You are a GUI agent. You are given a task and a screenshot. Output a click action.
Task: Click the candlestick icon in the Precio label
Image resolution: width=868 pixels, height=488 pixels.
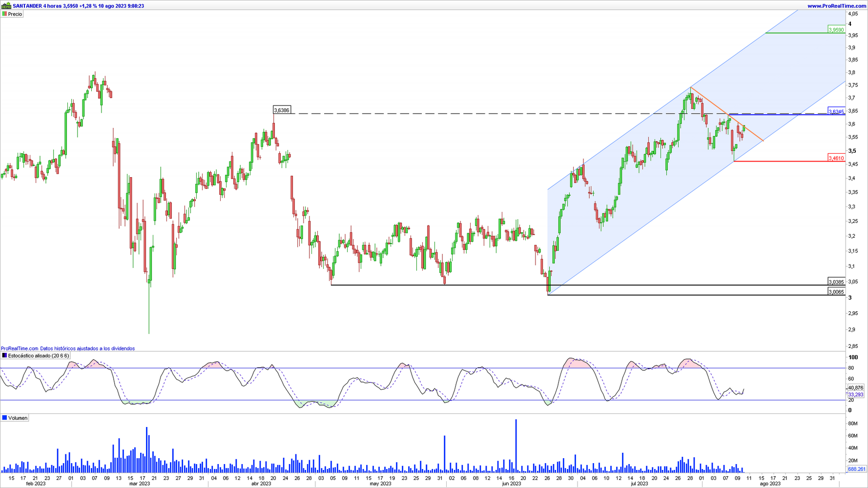coord(4,14)
